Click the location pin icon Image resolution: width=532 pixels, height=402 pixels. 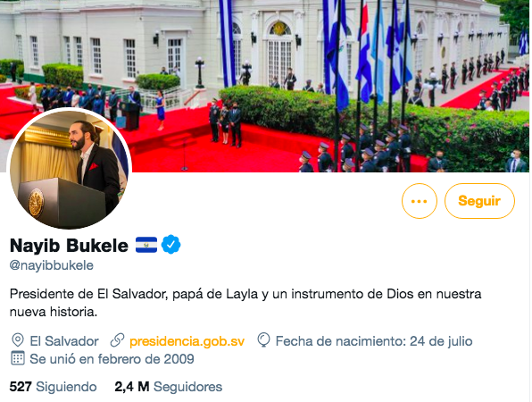(18, 340)
